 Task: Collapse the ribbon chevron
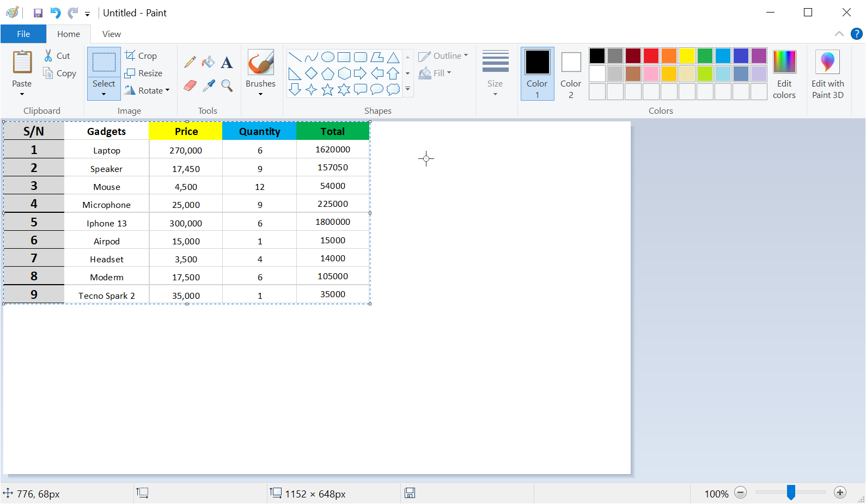(x=839, y=34)
